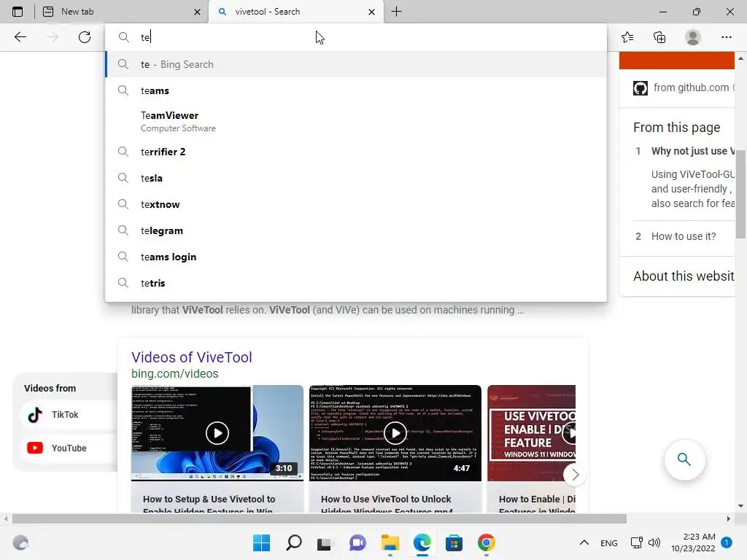Screen dimensions: 747x560
Task: Open the clock showing 2:23 AM
Action: pos(693,542)
